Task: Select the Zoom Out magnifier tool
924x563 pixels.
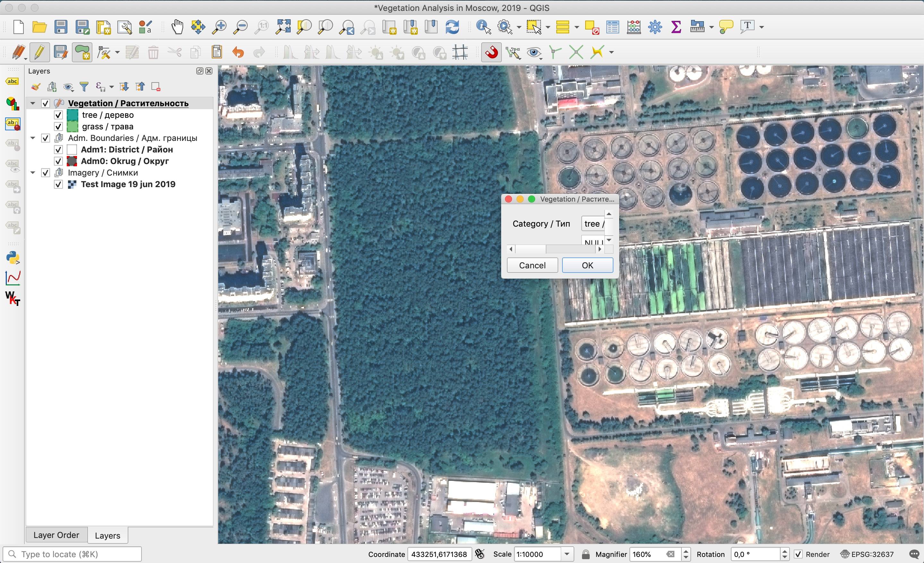Action: pos(240,27)
